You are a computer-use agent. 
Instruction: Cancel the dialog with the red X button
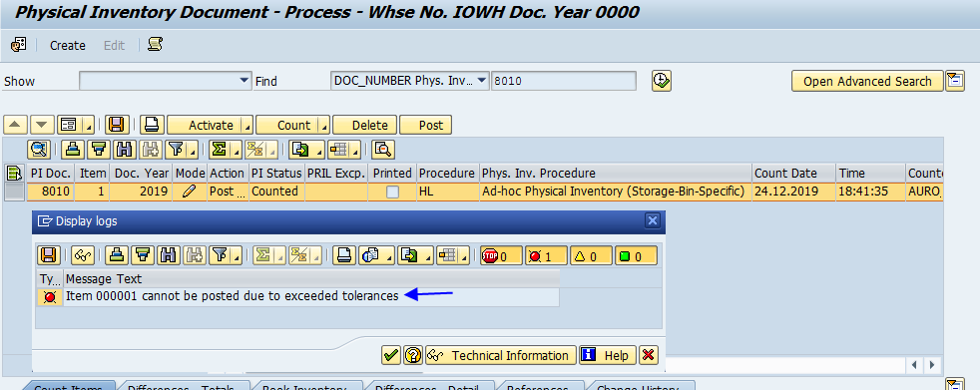tap(648, 355)
